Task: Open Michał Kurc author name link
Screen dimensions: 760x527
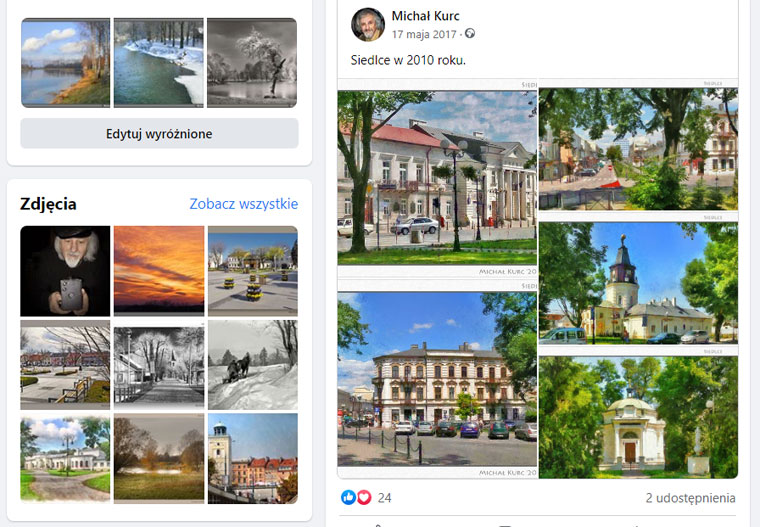Action: tap(425, 16)
